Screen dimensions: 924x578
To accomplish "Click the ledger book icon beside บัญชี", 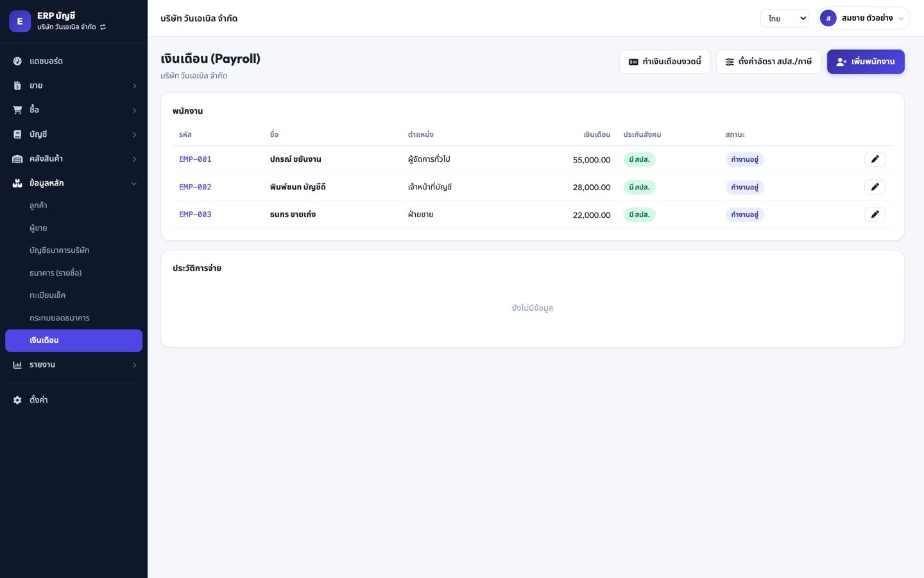I will click(x=17, y=134).
